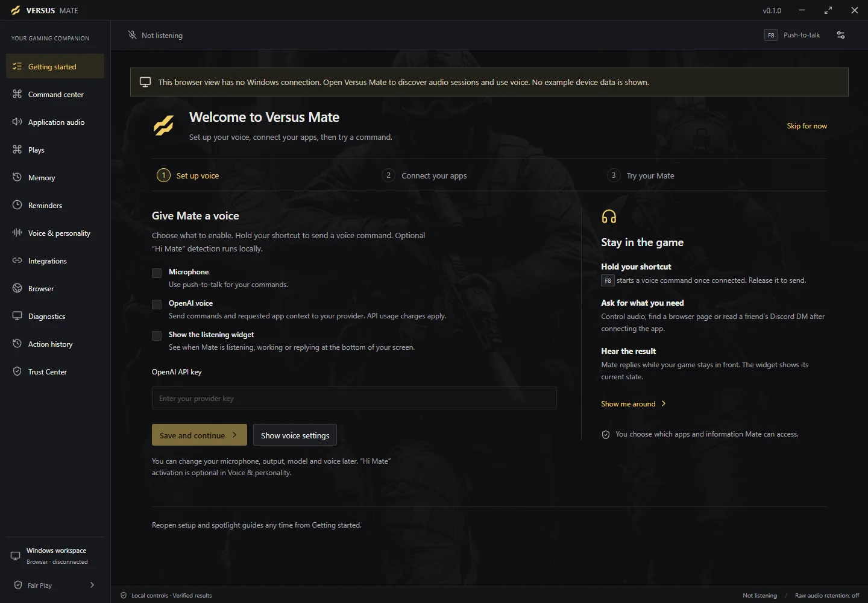The image size is (868, 603).
Task: Go to Reminders
Action: (x=55, y=205)
